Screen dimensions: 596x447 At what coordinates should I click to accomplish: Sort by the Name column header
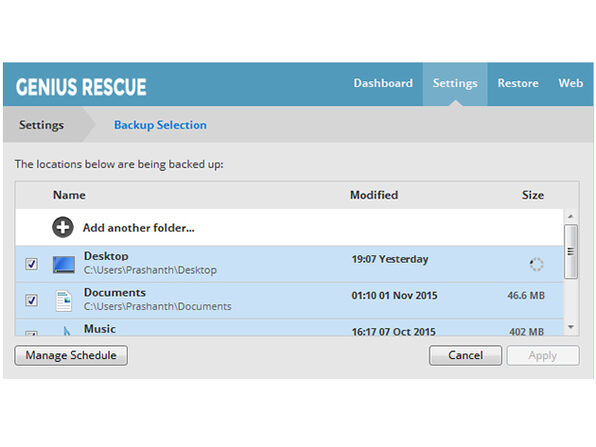click(x=69, y=195)
